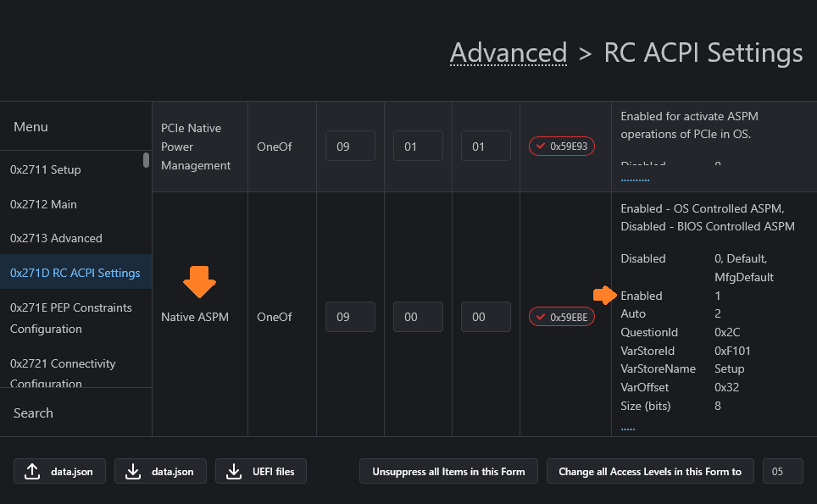Expand the PCIe Native Power Management description
Screen dimensions: 817x504
point(635,180)
